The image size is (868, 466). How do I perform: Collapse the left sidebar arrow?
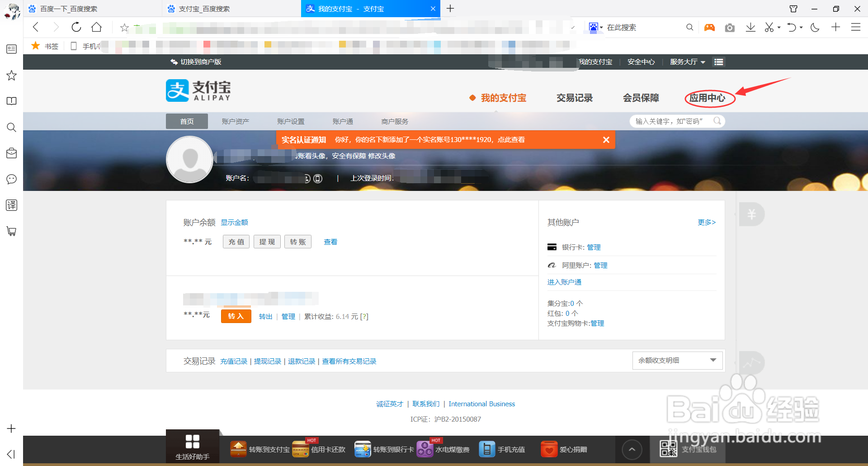tap(11, 454)
